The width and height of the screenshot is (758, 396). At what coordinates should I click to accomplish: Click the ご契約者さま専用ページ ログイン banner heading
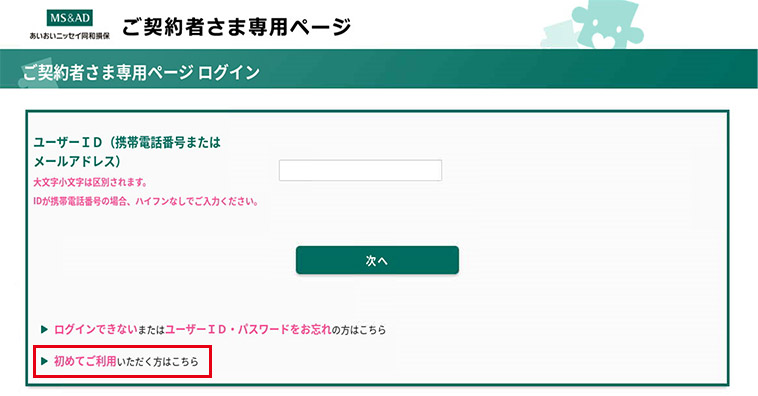tap(141, 73)
